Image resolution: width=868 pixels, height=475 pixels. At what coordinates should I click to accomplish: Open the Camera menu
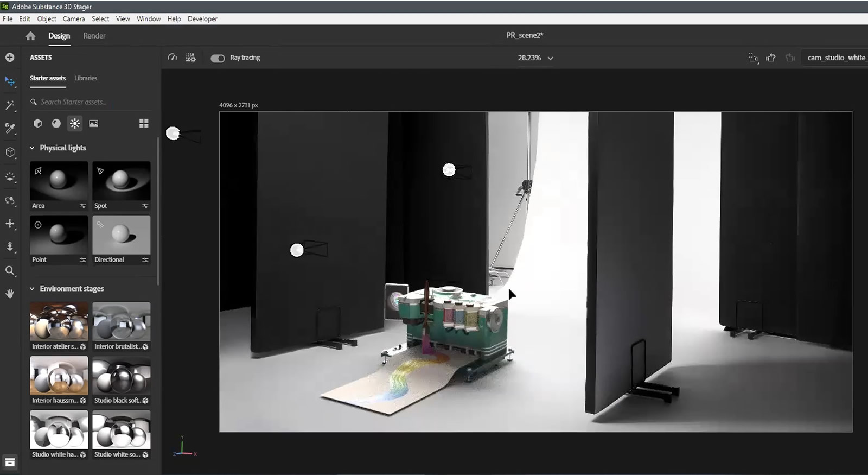point(74,18)
